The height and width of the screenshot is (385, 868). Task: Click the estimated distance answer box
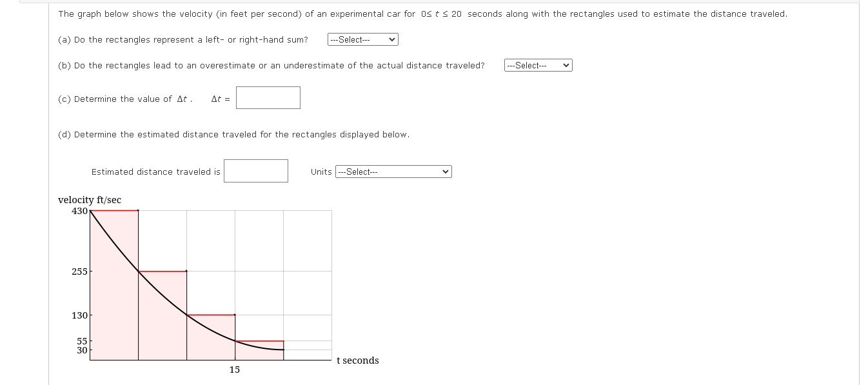point(255,171)
